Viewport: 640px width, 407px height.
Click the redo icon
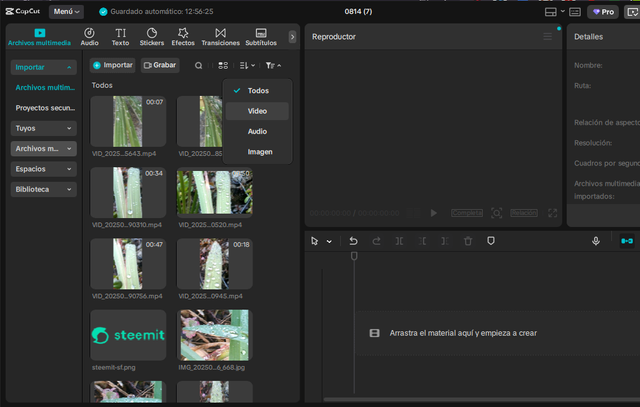coord(376,241)
